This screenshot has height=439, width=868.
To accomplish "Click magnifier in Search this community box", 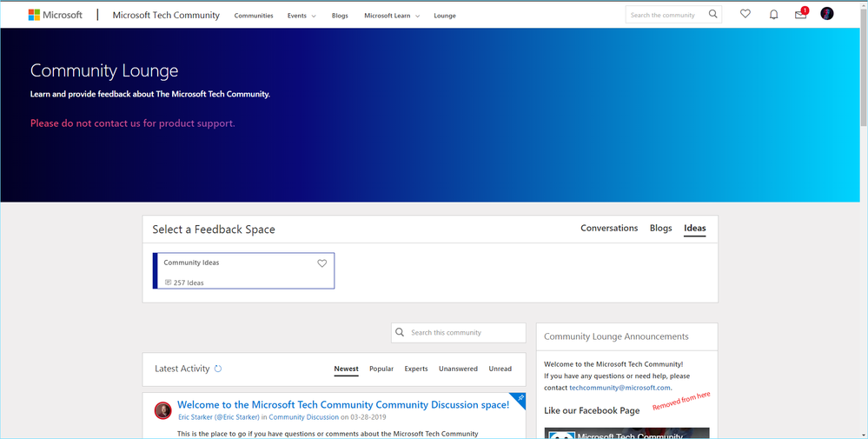I will (400, 333).
